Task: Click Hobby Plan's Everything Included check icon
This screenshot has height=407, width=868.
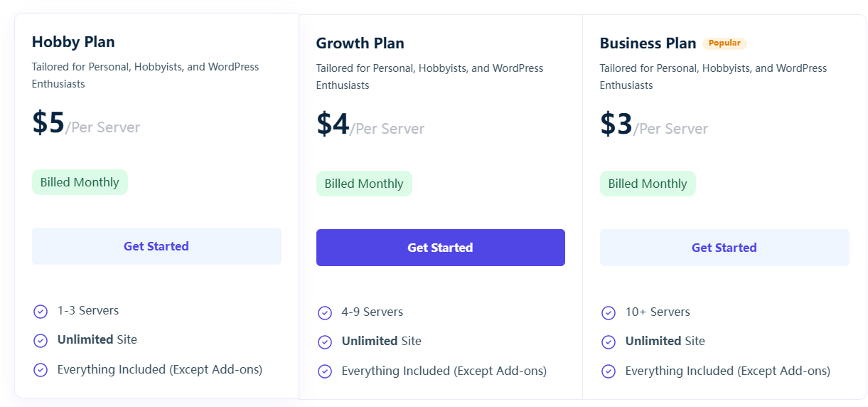Action: click(x=41, y=370)
